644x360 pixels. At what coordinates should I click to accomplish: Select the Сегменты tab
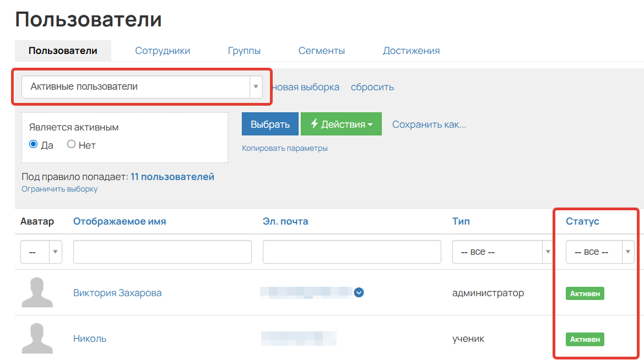[x=322, y=50]
